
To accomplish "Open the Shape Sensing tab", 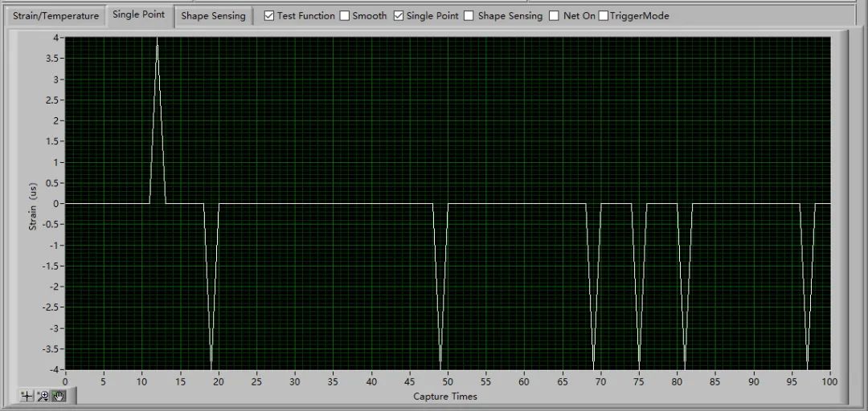I will coord(213,16).
